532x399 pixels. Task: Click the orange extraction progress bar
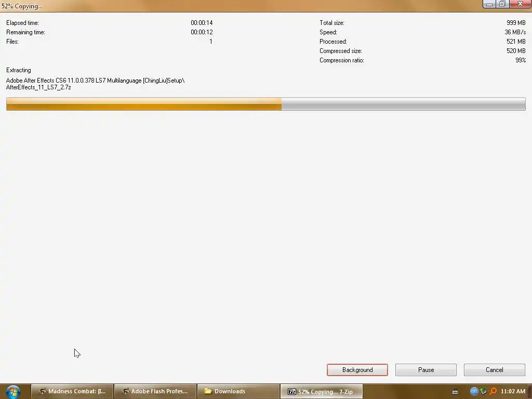tap(265, 104)
